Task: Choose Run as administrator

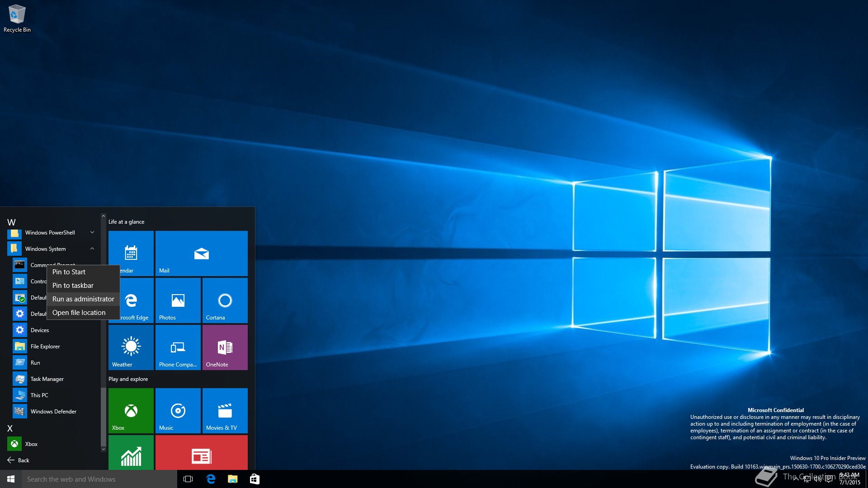Action: (x=83, y=299)
